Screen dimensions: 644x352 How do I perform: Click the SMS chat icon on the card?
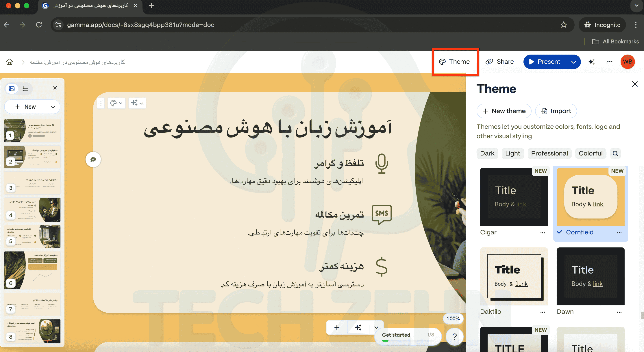(382, 215)
